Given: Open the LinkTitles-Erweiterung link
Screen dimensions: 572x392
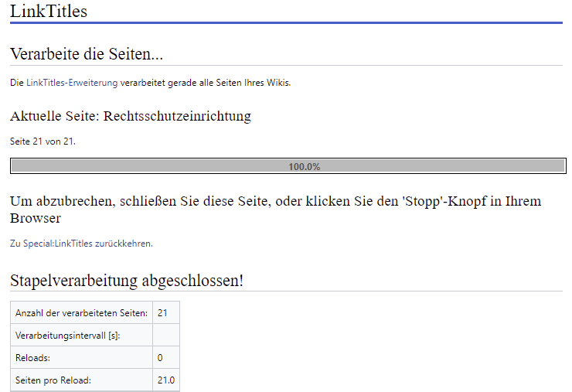Looking at the screenshot, I should (x=72, y=83).
